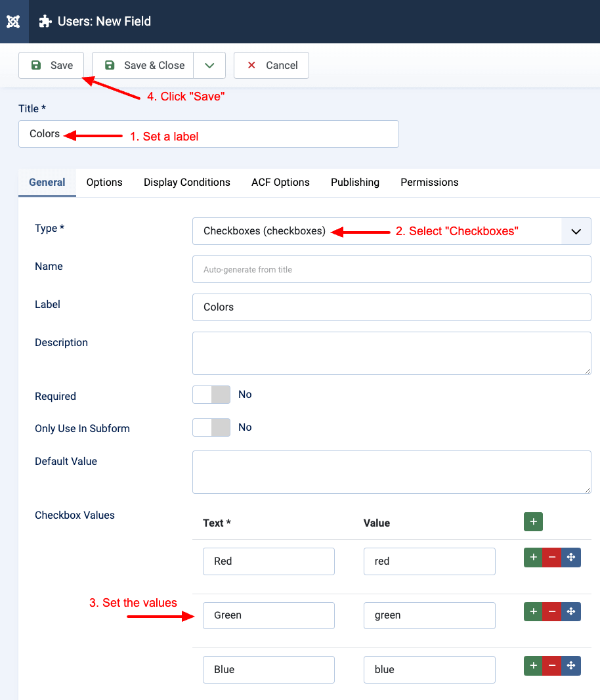Open the Type dropdown showing Checkboxes
The image size is (600, 700).
[391, 231]
